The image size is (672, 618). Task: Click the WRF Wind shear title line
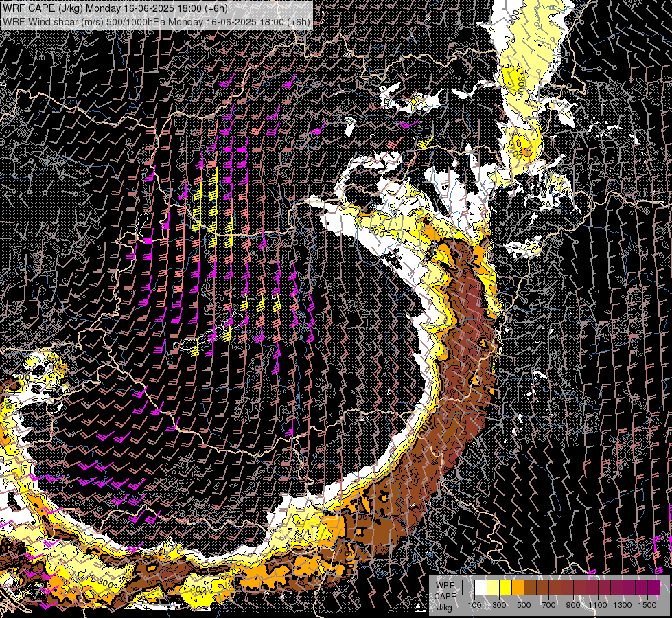click(x=157, y=22)
